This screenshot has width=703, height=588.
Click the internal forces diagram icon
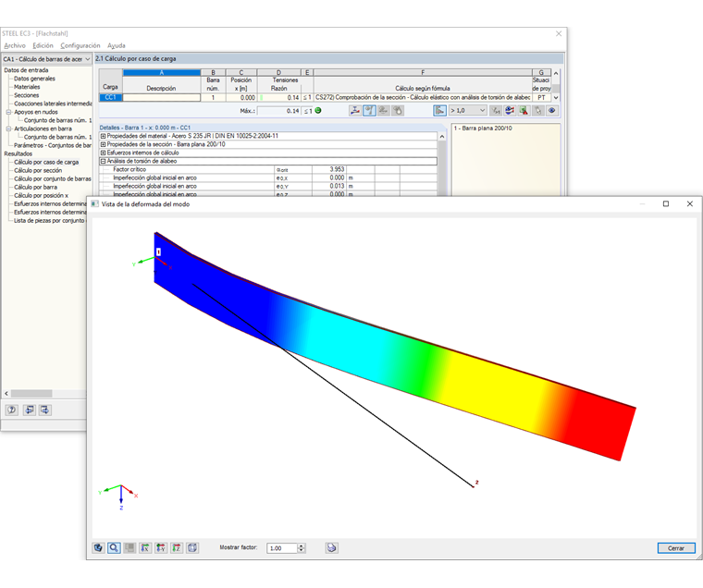tap(354, 110)
